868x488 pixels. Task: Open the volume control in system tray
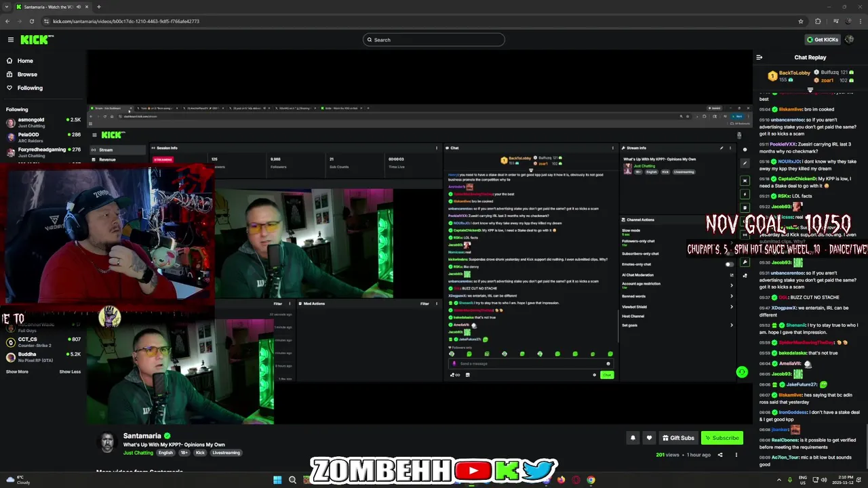tap(824, 480)
